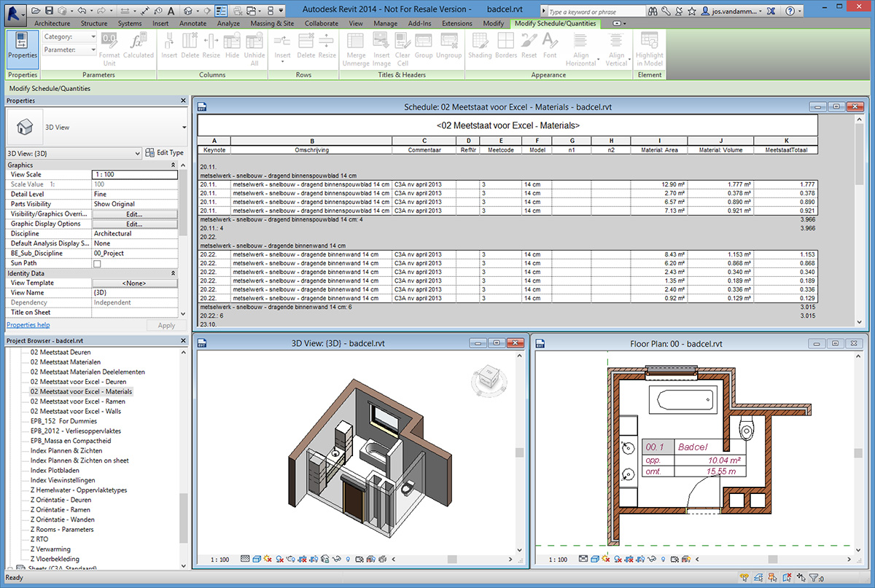Click the Project Browser vertical scrollbar
Screen dimensions: 875x588
pyautogui.click(x=184, y=517)
